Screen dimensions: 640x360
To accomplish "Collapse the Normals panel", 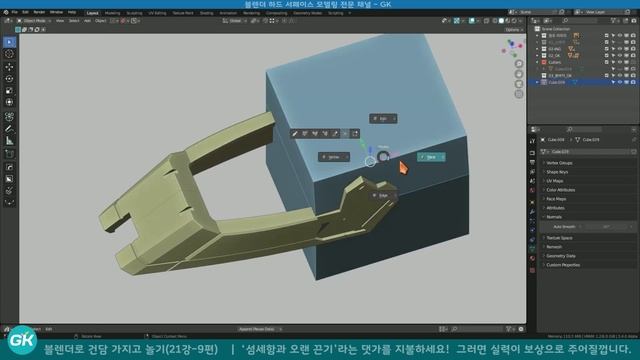I will 554,217.
